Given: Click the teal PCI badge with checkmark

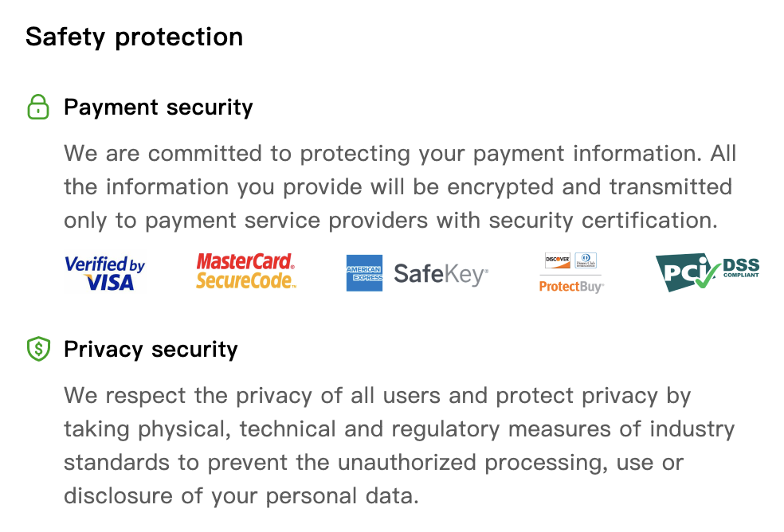Looking at the screenshot, I should point(687,272).
